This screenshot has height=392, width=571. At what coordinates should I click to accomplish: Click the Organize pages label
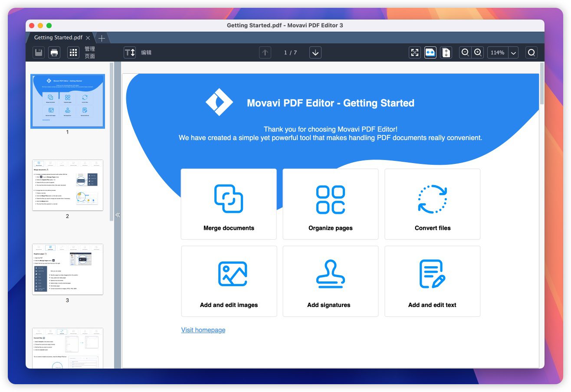coord(331,228)
